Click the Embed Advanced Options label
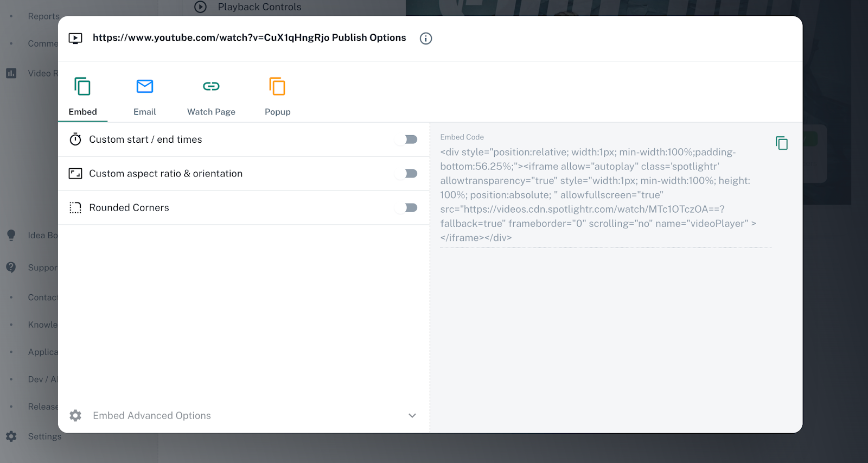 point(152,416)
